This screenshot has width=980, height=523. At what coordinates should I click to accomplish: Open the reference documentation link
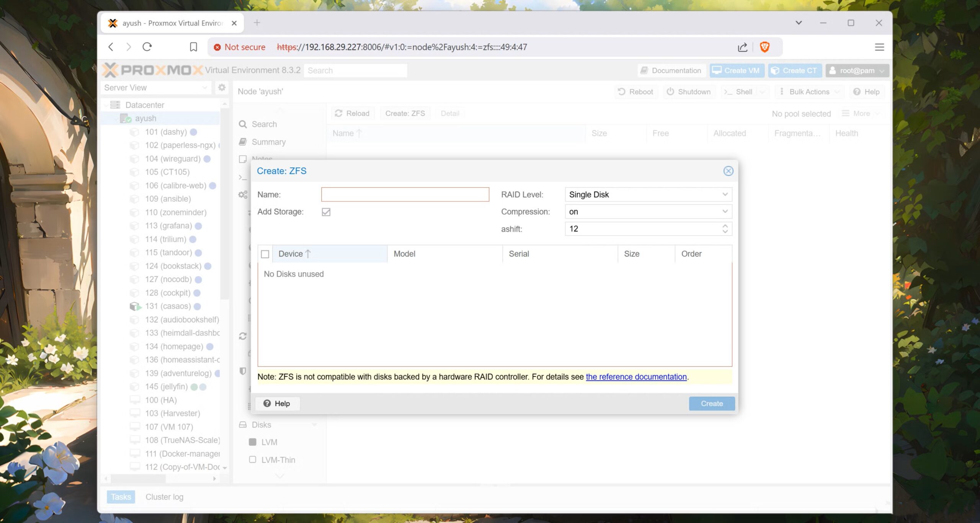[636, 377]
